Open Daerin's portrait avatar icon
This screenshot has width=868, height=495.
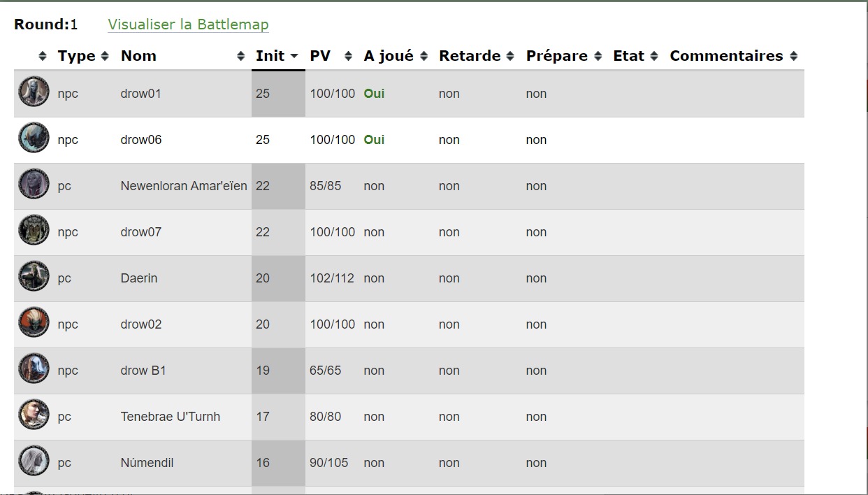[x=34, y=277]
